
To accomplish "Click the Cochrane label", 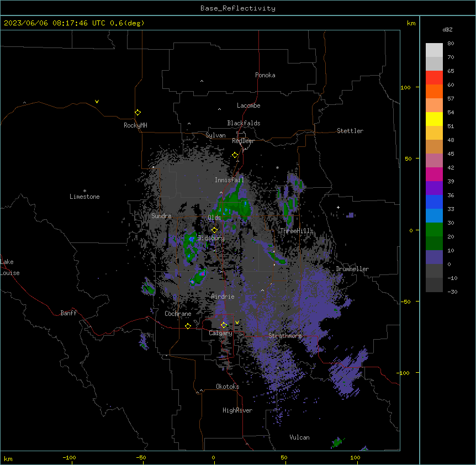I will (178, 314).
